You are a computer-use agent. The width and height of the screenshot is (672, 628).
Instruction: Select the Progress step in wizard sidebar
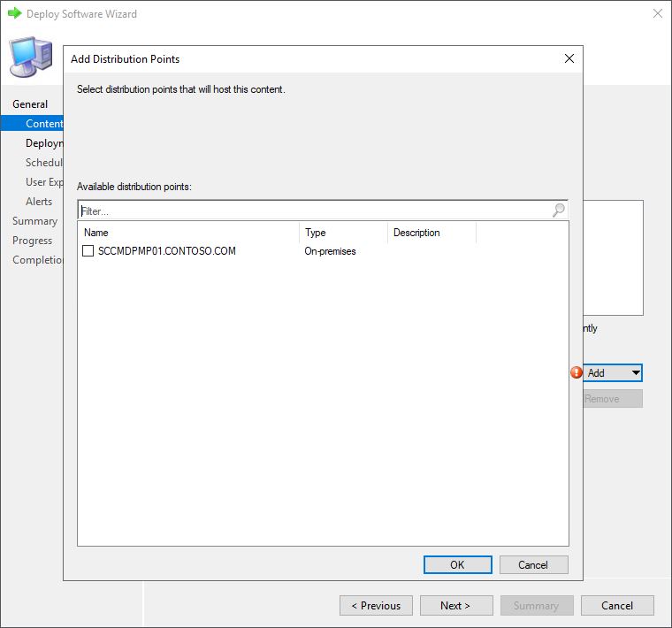tap(32, 241)
